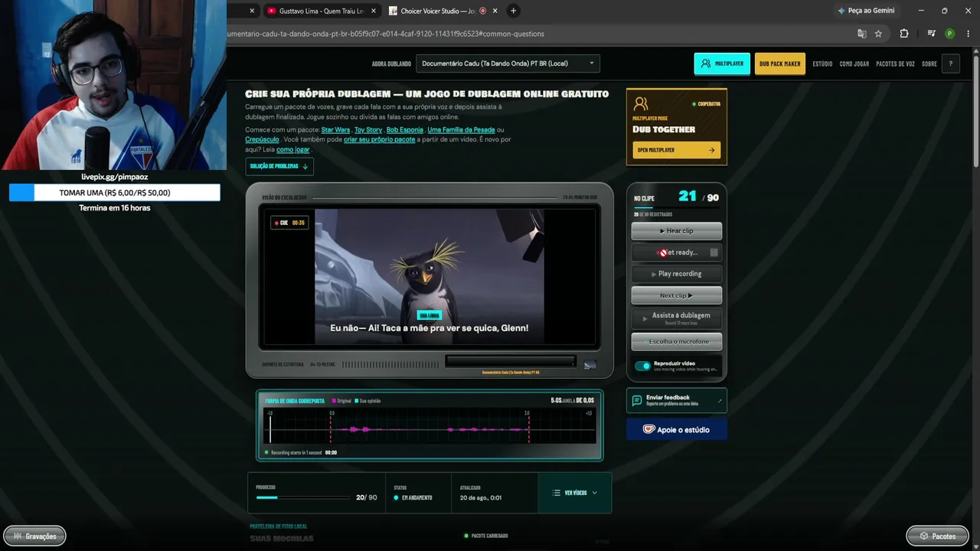
Task: Click the browser address bar URL
Action: click(386, 34)
